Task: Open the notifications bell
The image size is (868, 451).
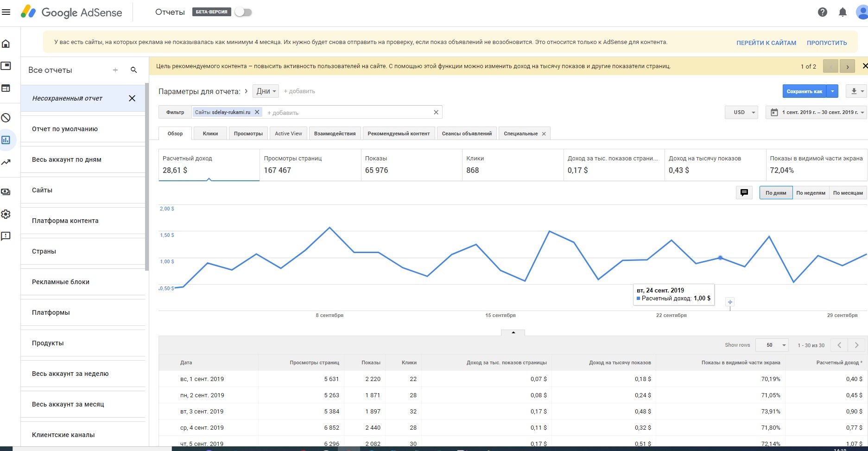Action: point(843,12)
